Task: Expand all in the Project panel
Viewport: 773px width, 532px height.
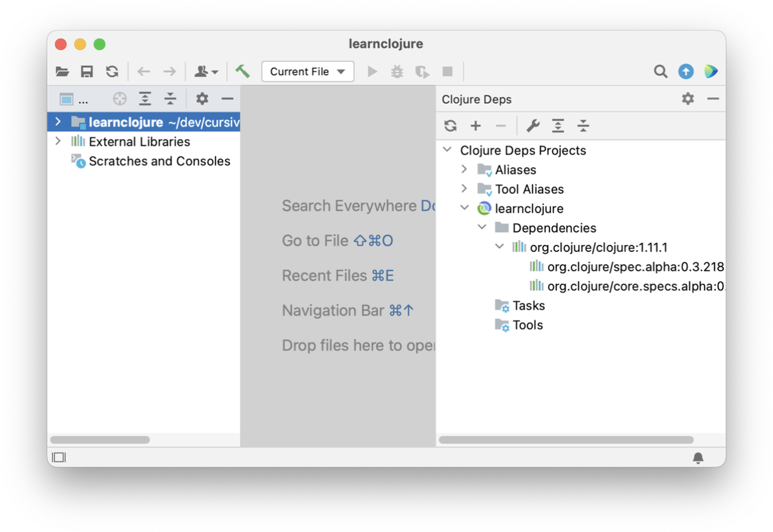Action: click(x=145, y=99)
